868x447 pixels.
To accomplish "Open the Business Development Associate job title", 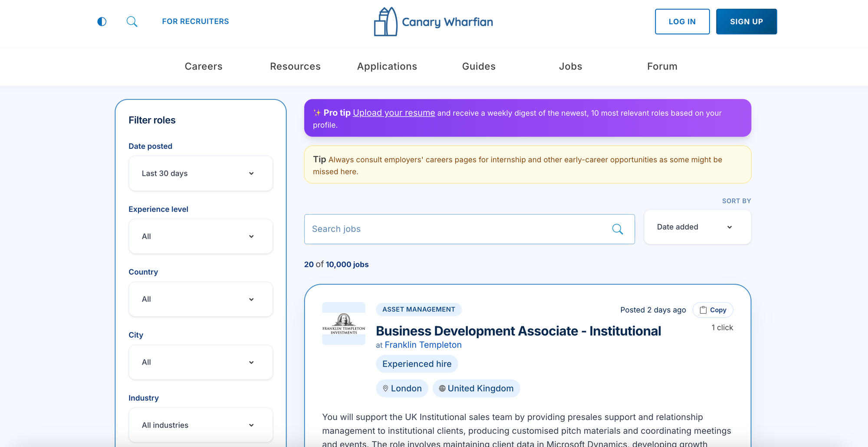I will pyautogui.click(x=518, y=331).
